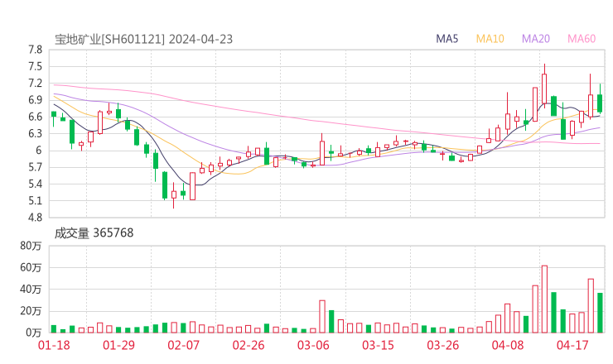Click the highest candlestick peaking near 7.5
The width and height of the screenshot is (613, 364).
(x=544, y=86)
